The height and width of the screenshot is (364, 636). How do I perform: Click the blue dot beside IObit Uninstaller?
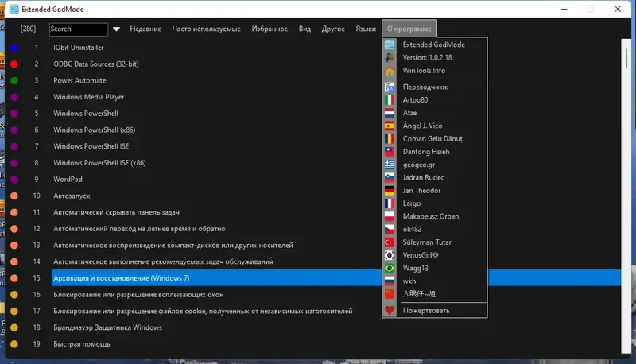(14, 48)
